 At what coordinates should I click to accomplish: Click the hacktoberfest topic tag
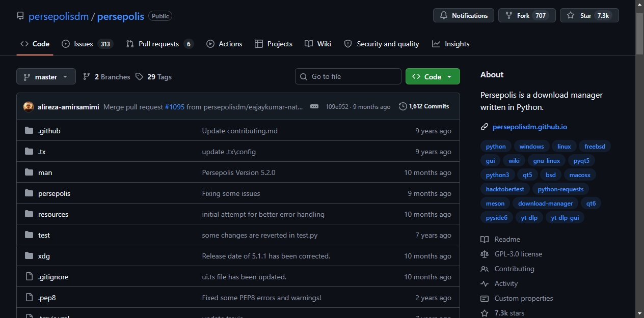click(x=505, y=189)
